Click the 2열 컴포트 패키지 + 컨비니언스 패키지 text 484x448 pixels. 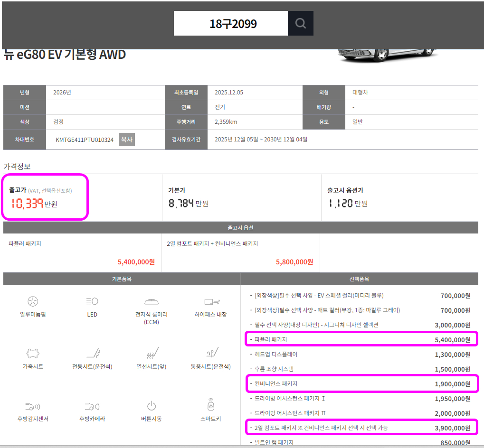pos(212,243)
